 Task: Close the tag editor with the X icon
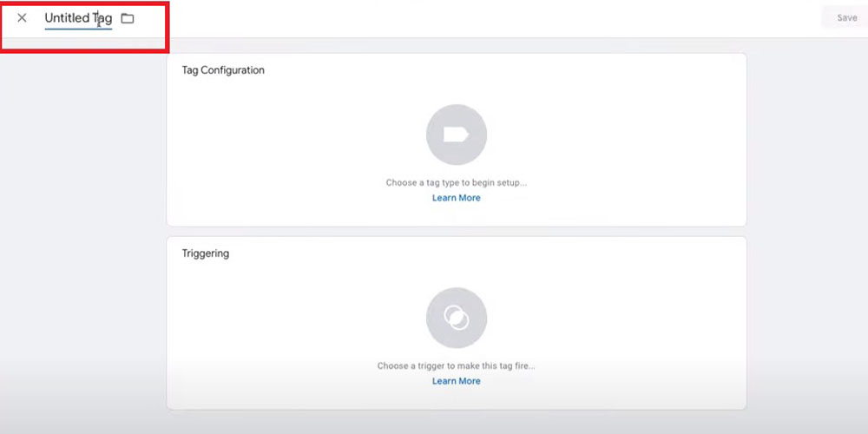(x=22, y=17)
